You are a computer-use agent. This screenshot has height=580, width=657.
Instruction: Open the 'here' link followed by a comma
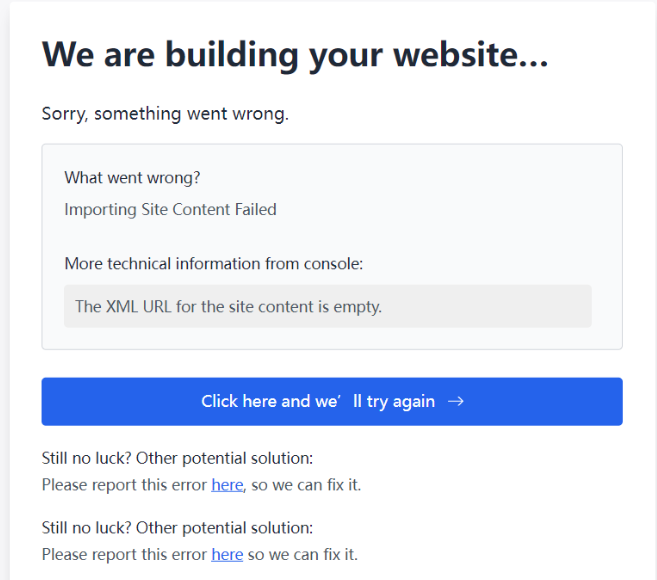(227, 485)
